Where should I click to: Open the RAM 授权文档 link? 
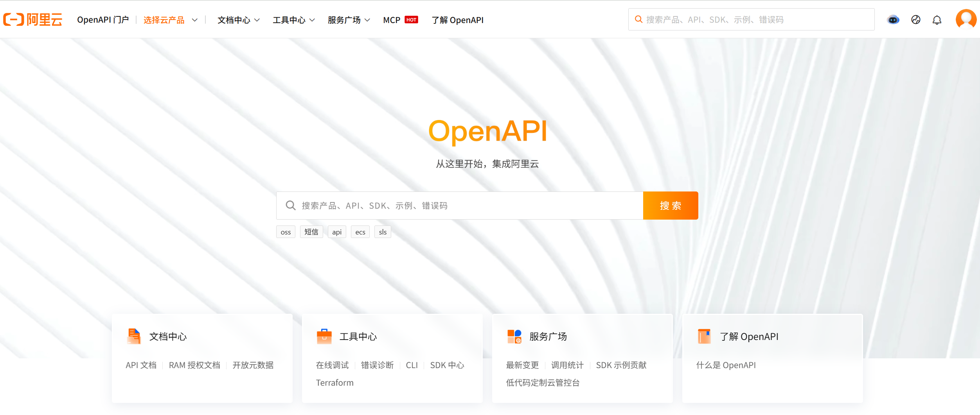pos(194,365)
